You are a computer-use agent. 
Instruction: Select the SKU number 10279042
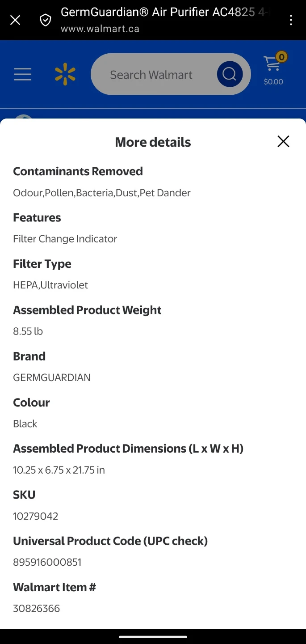36,516
